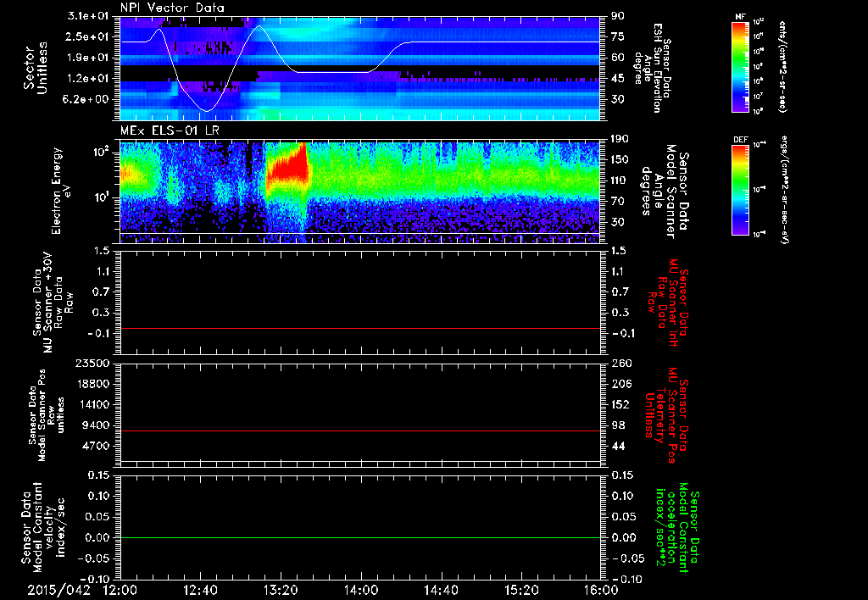Click the Model Scanner Pos Raw axis title
Image resolution: width=868 pixels, height=600 pixels.
(x=47, y=415)
